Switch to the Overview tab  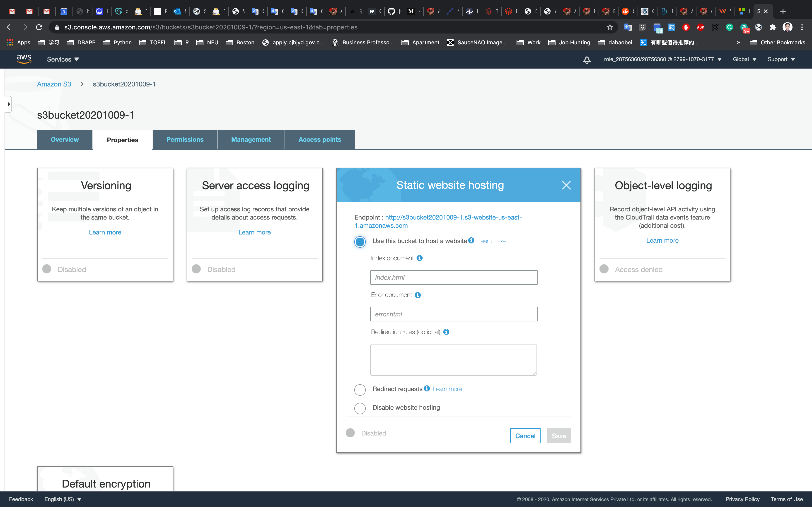click(64, 139)
